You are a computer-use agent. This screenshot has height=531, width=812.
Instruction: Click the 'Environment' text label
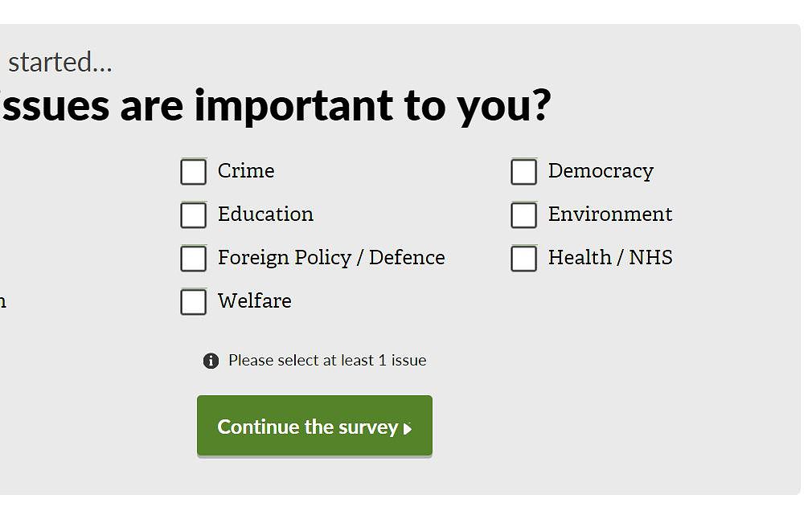(610, 214)
